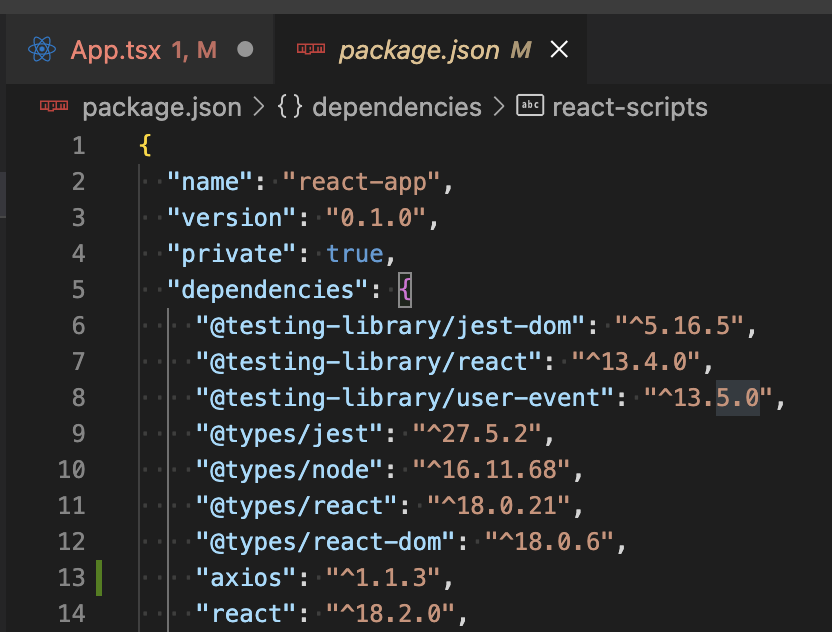Click the "version" key
Viewport: 832px width, 632px height.
coord(231,218)
